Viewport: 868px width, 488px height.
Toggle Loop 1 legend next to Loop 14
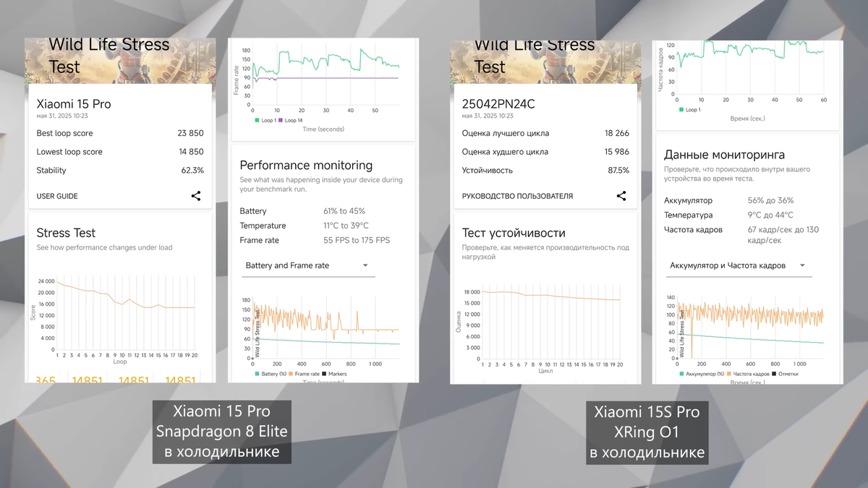coord(264,120)
